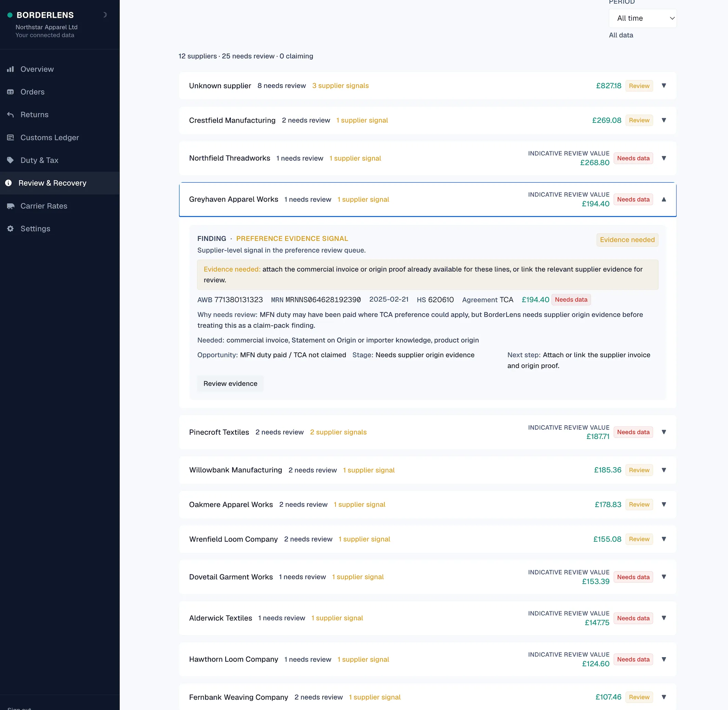Click the Preference Evidence Signal heading
Screen dimensions: 728x710
[x=292, y=239]
